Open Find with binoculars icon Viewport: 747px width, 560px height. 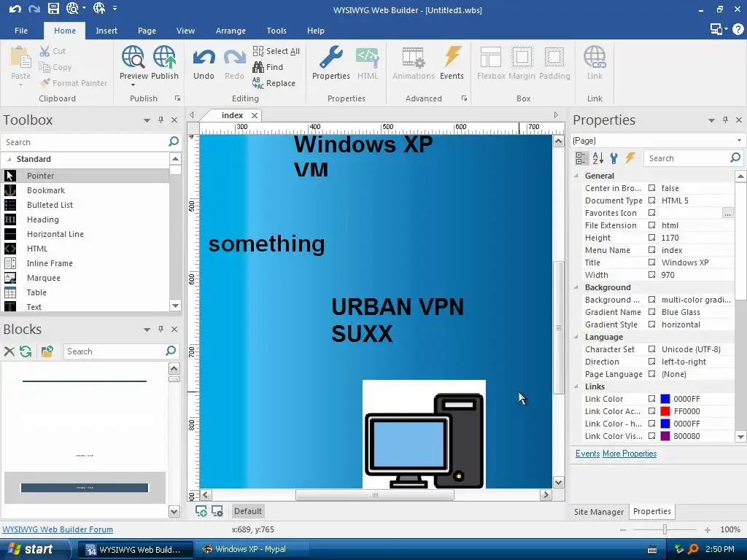click(x=268, y=67)
